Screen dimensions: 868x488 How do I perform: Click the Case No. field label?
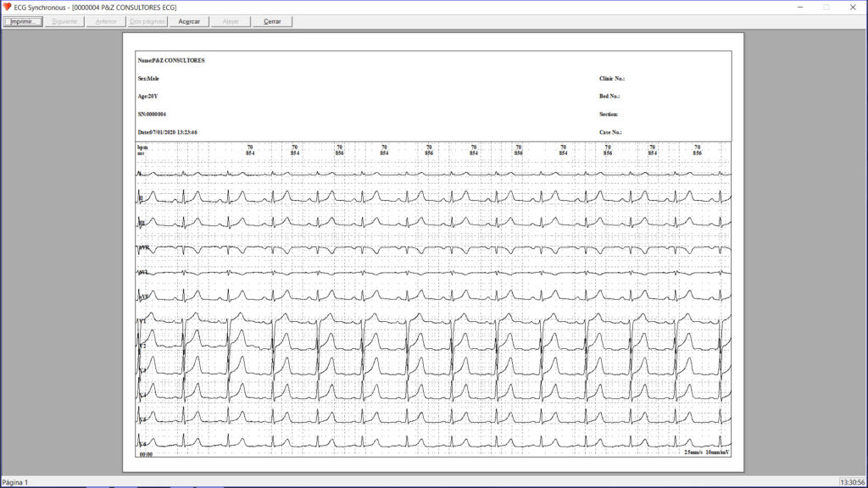(610, 133)
